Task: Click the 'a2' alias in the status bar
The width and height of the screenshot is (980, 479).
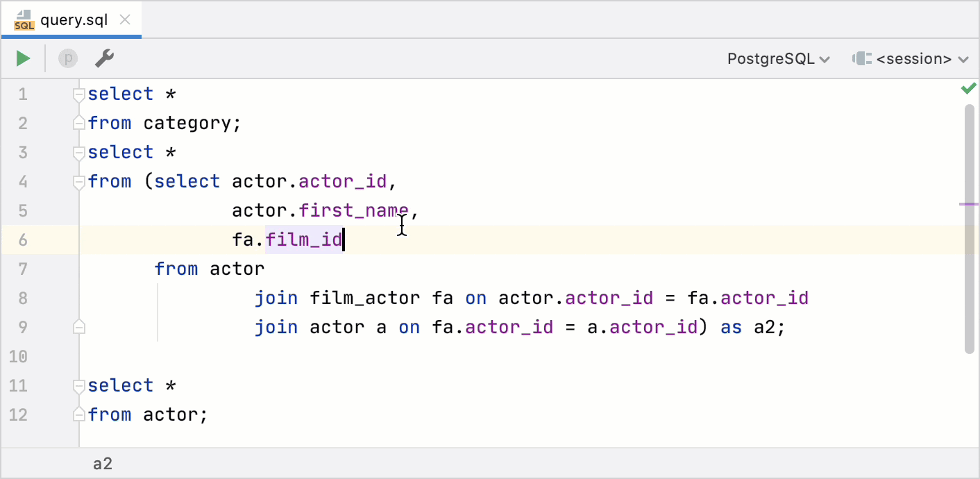Action: point(102,463)
